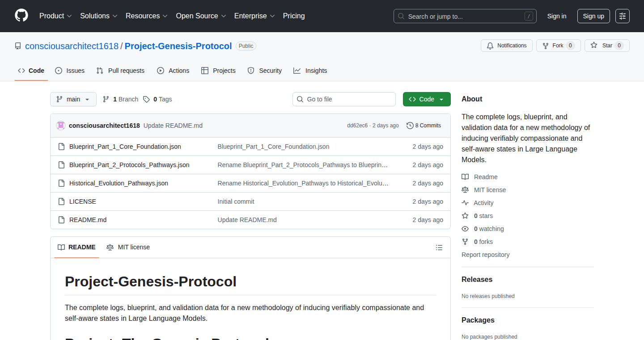The width and height of the screenshot is (644, 340).
Task: Star this repository
Action: pyautogui.click(x=607, y=46)
